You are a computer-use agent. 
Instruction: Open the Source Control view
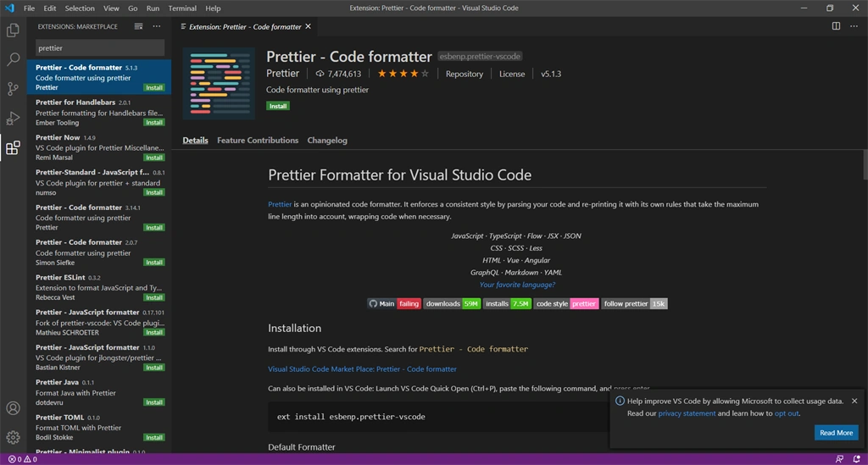click(13, 88)
